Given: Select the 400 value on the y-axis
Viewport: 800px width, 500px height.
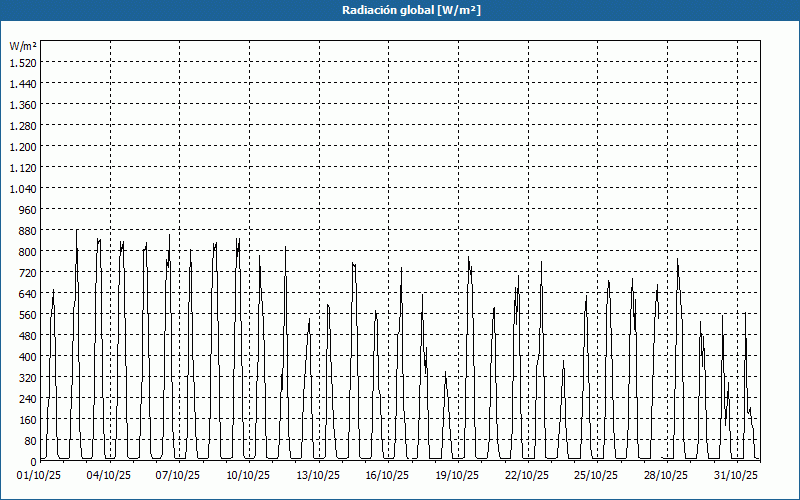Looking at the screenshot, I should [26, 357].
